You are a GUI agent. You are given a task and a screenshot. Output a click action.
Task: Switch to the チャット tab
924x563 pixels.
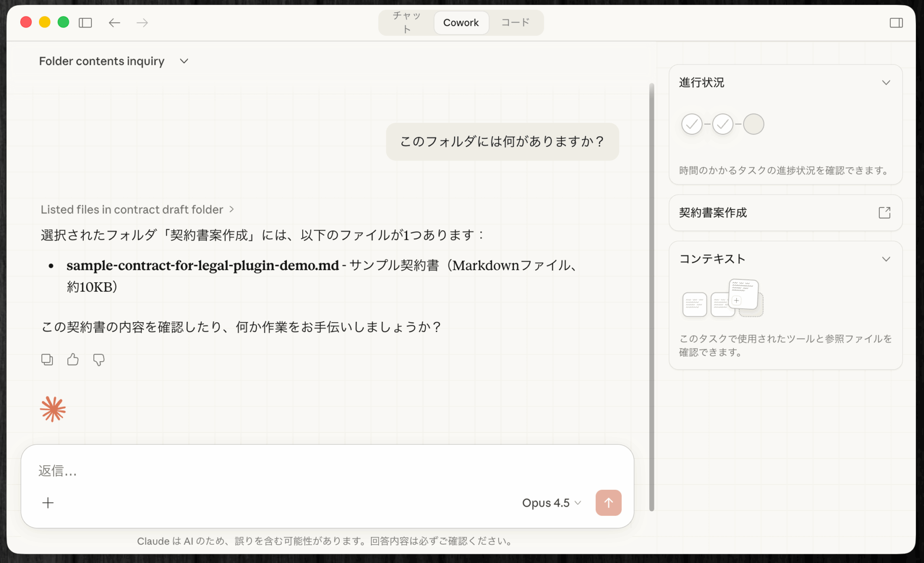click(x=407, y=22)
